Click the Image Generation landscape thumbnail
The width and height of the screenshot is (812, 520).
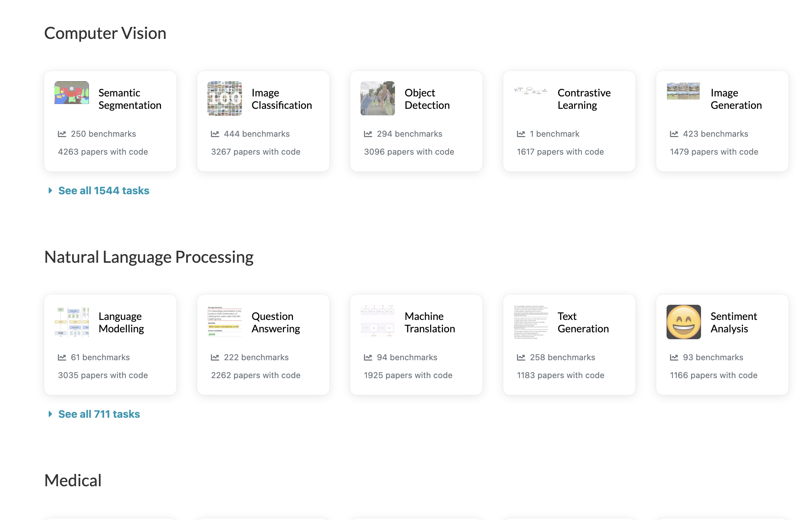click(684, 91)
